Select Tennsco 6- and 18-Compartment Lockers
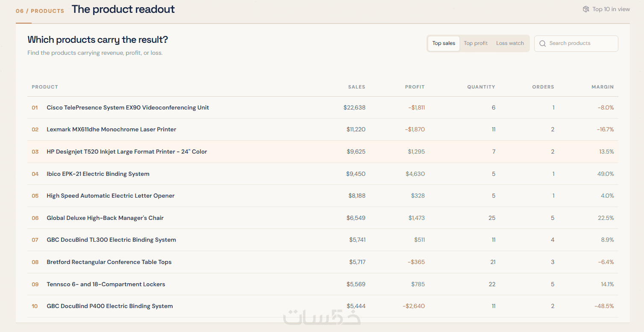 click(106, 285)
